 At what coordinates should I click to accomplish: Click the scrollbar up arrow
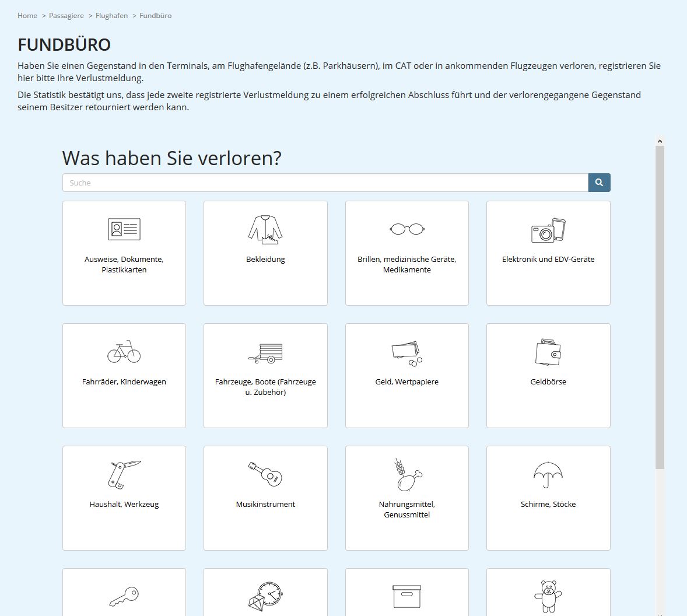[x=660, y=141]
